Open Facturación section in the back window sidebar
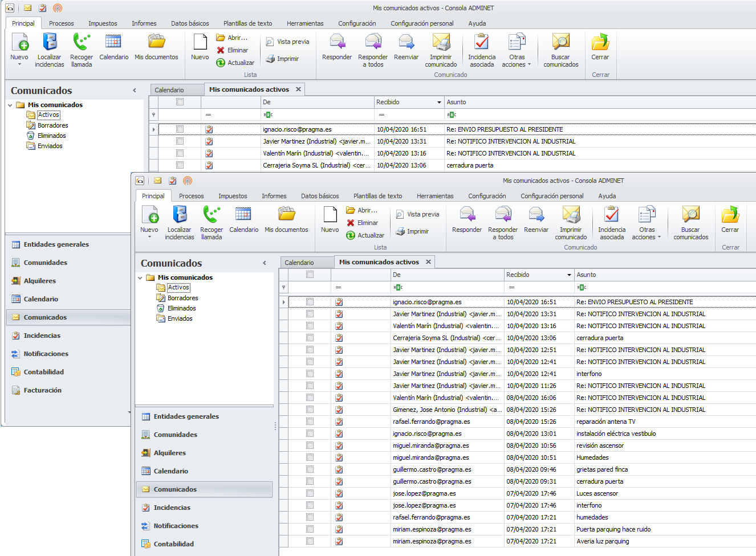 point(42,390)
